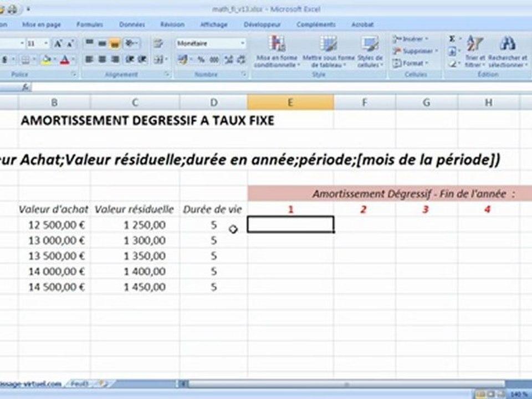Toggle wrap text
Screen dimensions: 532x399
click(158, 43)
